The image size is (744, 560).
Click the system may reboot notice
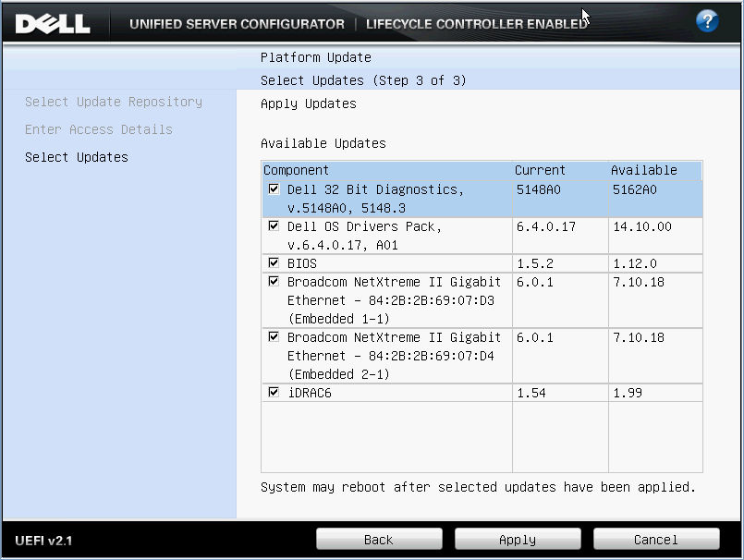point(478,487)
